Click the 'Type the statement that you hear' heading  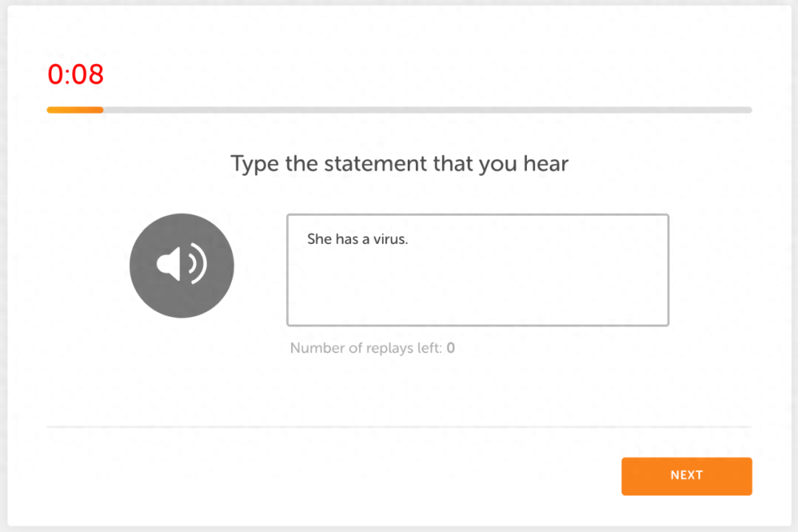click(x=400, y=164)
